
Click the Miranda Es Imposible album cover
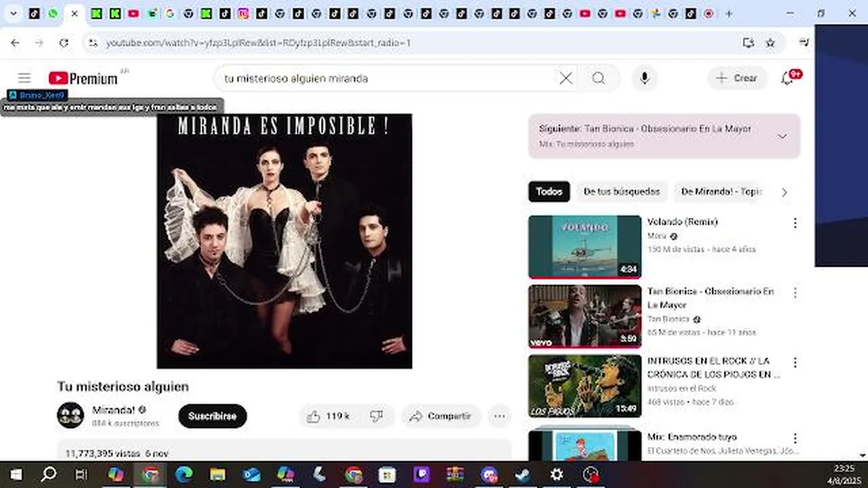tap(284, 241)
